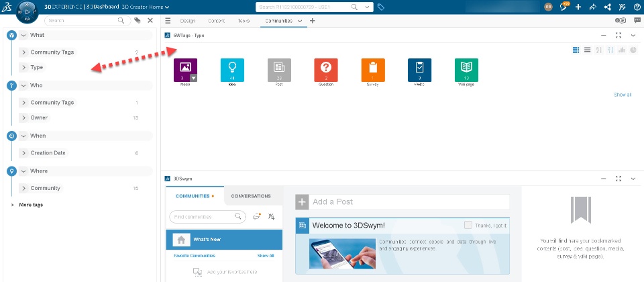This screenshot has width=644, height=282.
Task: Show tags as bar chart
Action: pyautogui.click(x=623, y=50)
